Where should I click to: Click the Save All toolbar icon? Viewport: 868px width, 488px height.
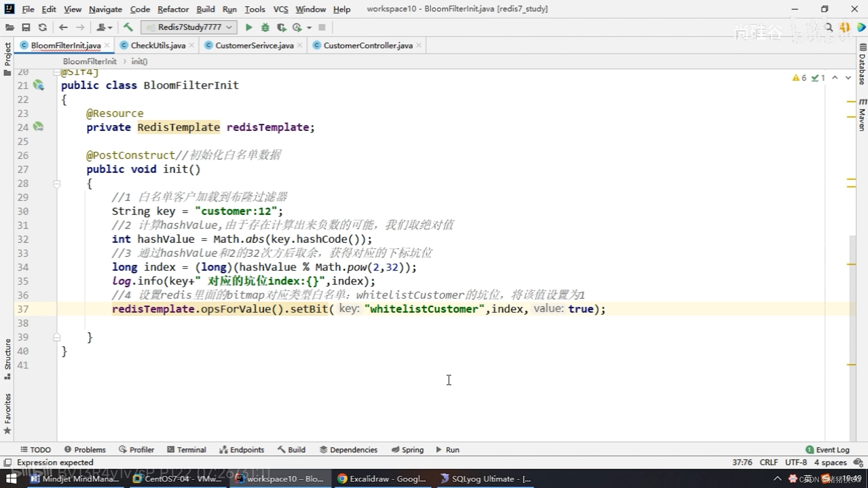tap(26, 28)
